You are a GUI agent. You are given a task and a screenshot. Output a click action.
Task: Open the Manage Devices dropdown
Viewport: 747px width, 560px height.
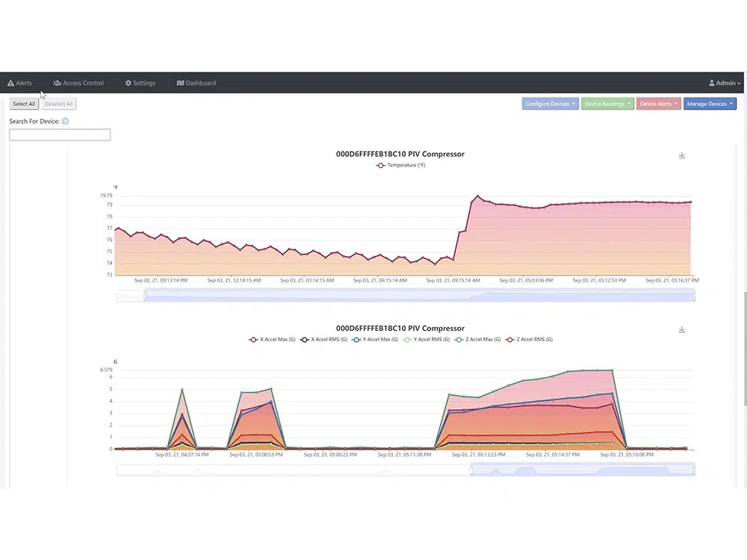[710, 104]
